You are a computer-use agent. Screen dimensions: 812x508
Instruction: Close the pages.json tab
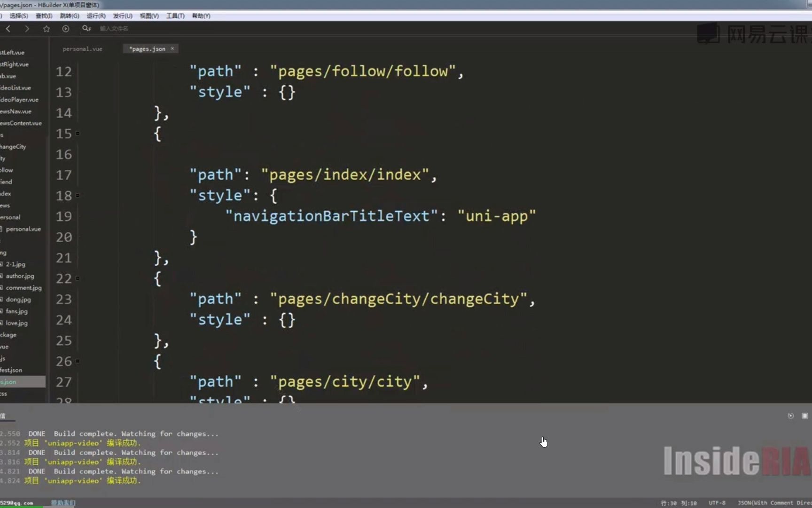(172, 48)
